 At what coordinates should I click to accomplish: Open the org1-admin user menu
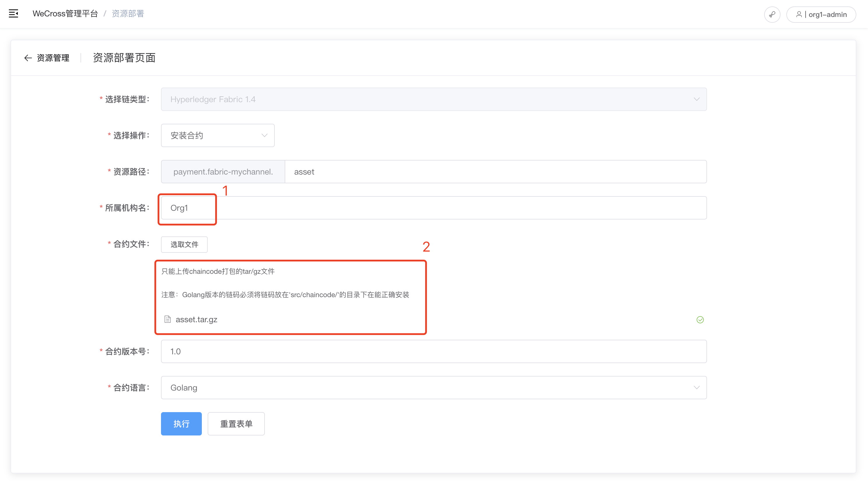point(821,15)
